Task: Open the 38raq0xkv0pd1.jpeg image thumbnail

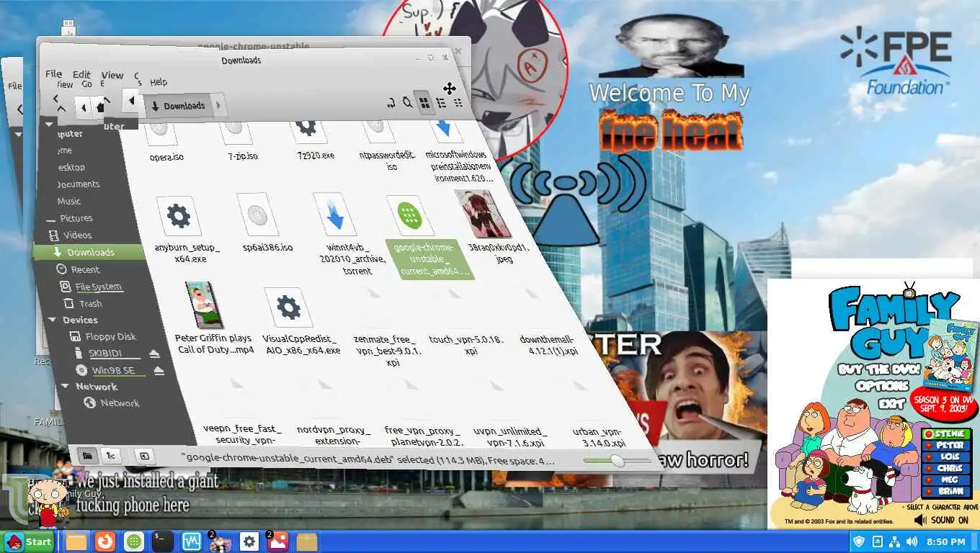Action: [483, 214]
